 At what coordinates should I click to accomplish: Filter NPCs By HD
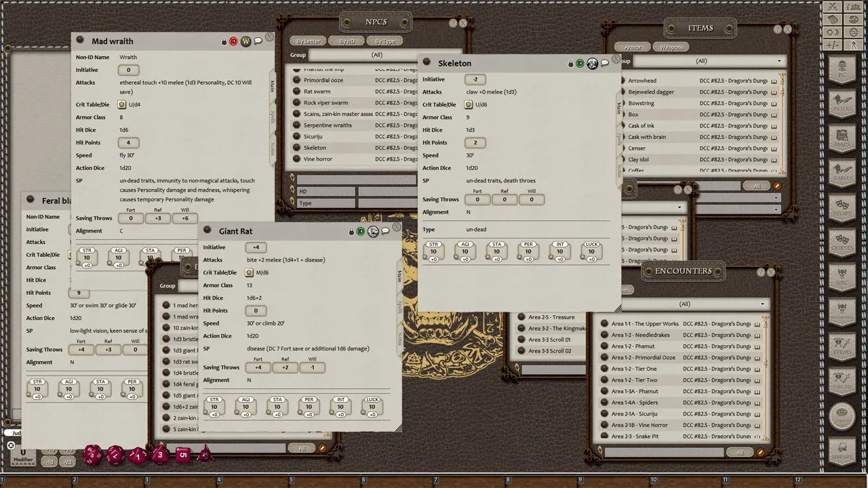point(347,41)
